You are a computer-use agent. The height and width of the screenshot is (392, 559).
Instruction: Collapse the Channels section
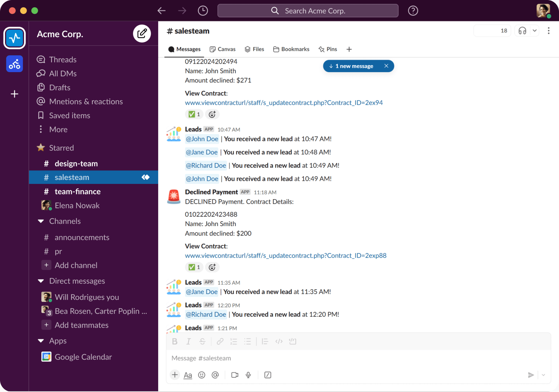[41, 221]
